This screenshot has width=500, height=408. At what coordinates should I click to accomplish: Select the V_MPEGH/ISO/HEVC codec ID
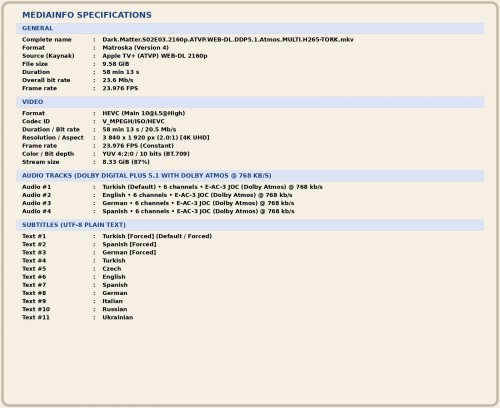(x=133, y=121)
